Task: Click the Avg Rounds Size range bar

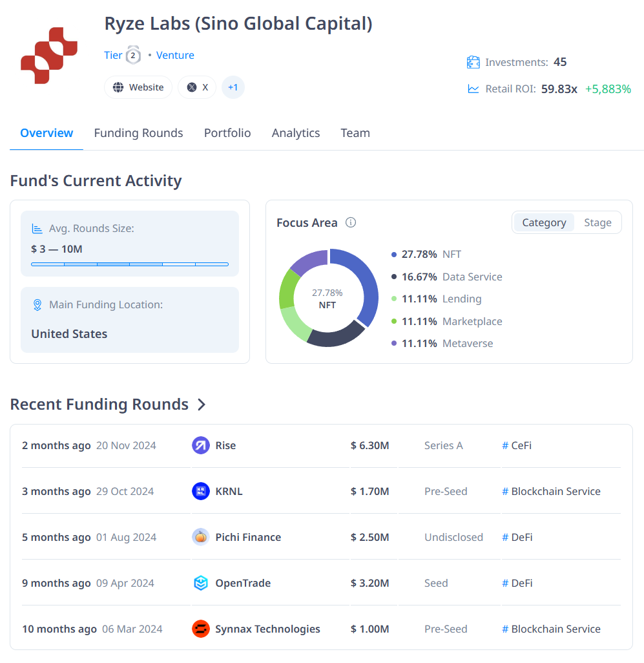Action: click(129, 264)
